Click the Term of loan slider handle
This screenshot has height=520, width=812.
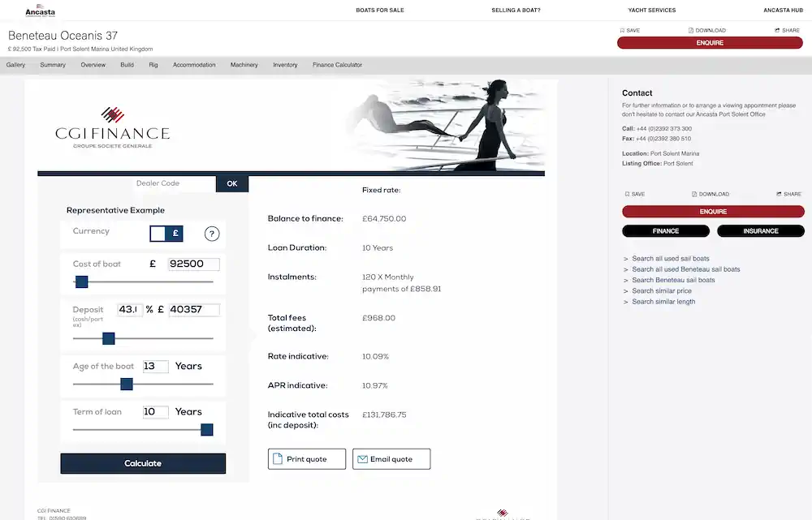(x=206, y=430)
